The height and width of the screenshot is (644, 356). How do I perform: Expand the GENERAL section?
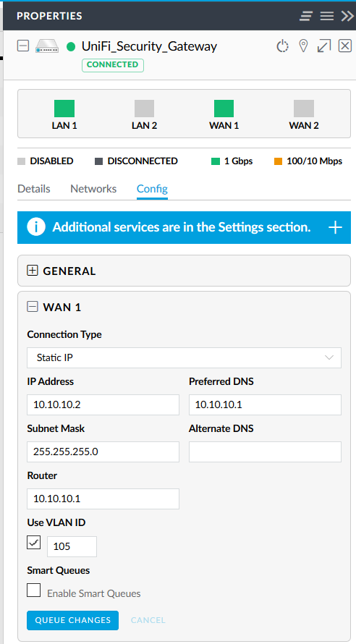click(33, 271)
